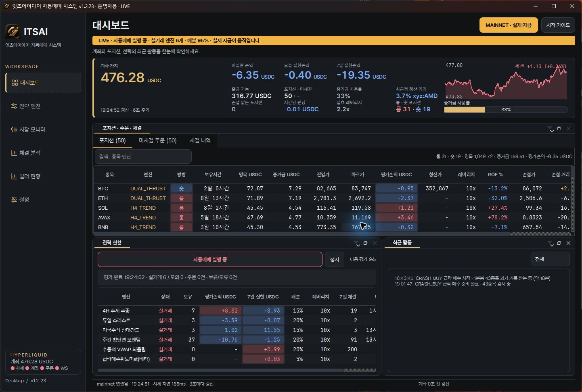Viewport: 582px width, 392px height.
Task: Click the 전략 현황 table horizontal scrollbar
Action: click(x=237, y=370)
